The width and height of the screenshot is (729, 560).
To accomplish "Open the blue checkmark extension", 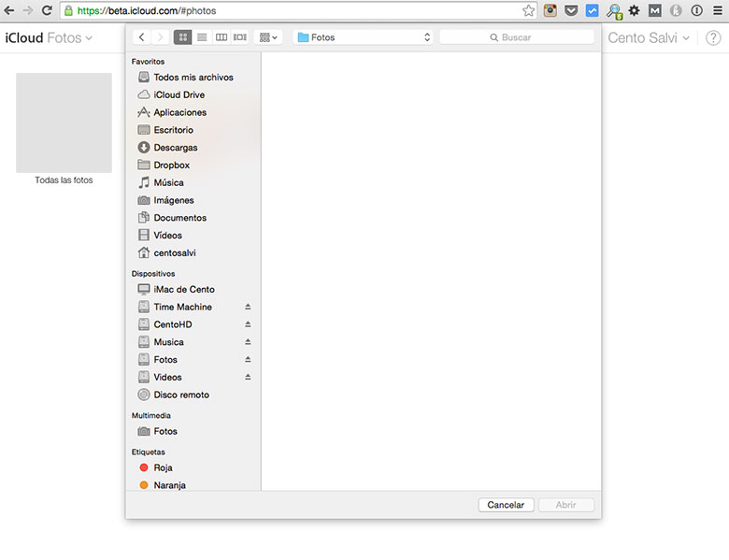I will click(x=592, y=10).
